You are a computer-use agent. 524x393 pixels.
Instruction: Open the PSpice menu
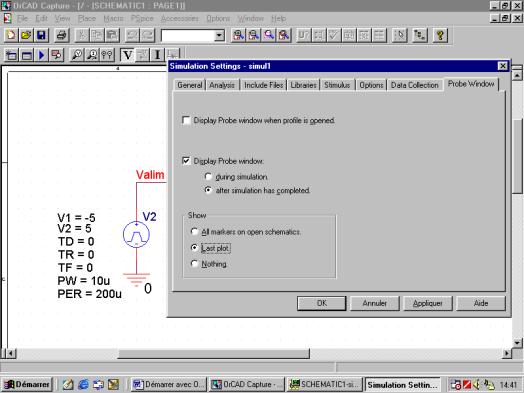(142, 19)
